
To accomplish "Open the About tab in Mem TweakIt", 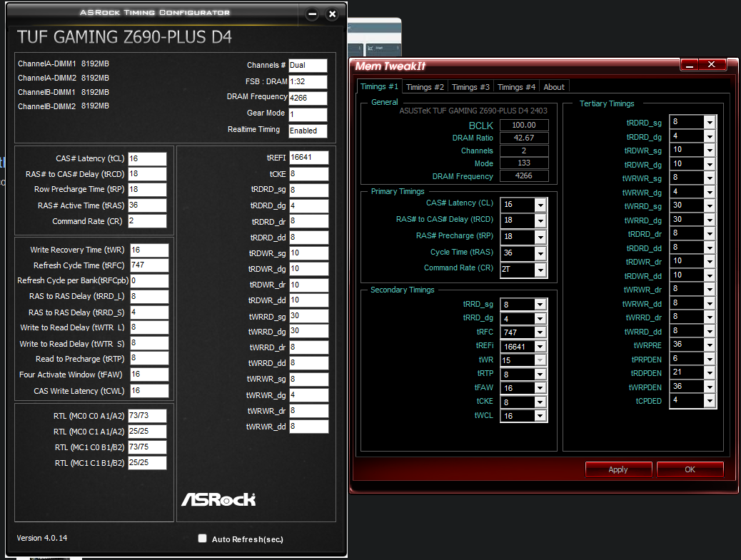I will pyautogui.click(x=554, y=87).
